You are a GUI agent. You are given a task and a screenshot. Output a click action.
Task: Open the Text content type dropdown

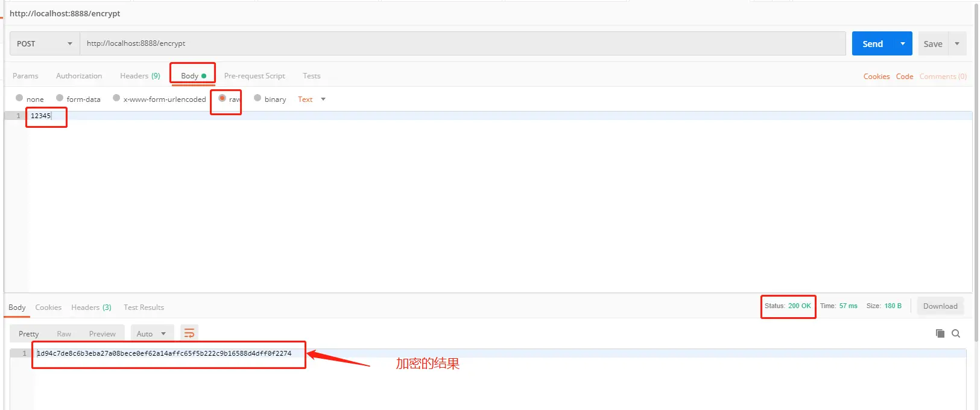312,99
